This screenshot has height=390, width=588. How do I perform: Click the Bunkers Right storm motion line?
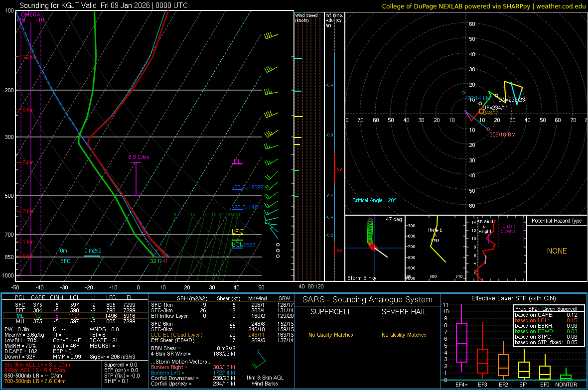tap(193, 367)
